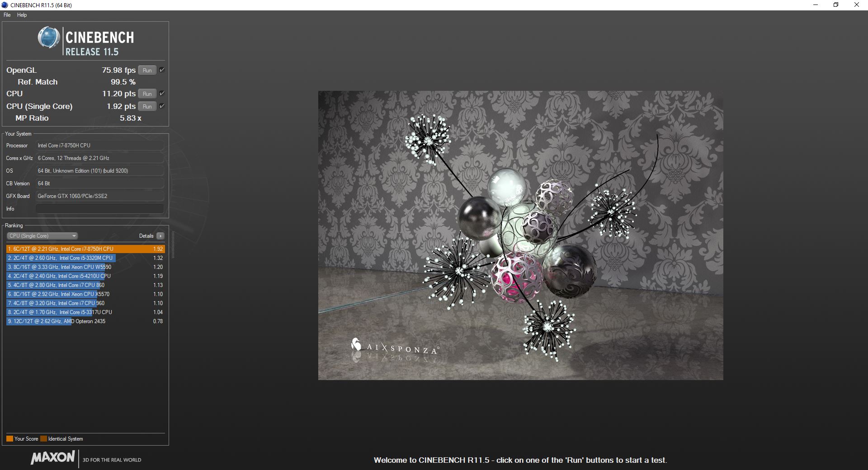The height and width of the screenshot is (470, 868).
Task: Toggle the OpenGL test checkbox
Action: click(x=162, y=70)
